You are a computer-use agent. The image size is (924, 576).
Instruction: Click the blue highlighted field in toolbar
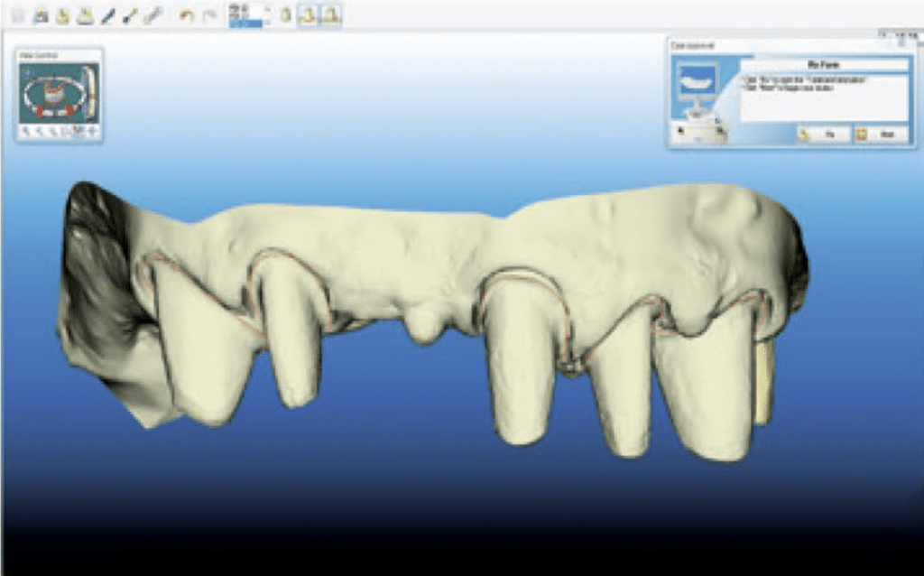point(245,23)
